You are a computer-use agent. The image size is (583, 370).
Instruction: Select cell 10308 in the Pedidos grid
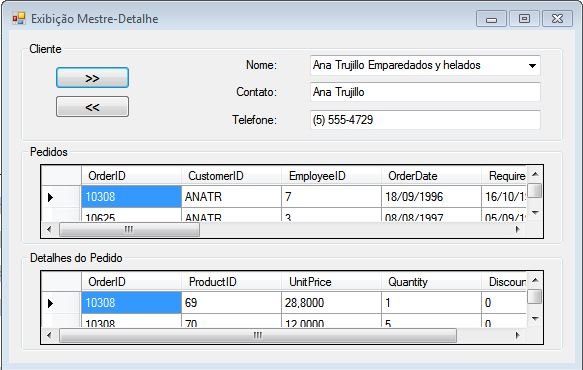[131, 197]
